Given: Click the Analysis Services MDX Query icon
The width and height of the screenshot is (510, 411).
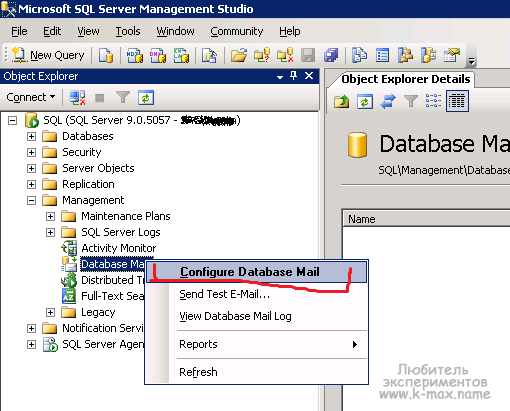Looking at the screenshot, I should pyautogui.click(x=135, y=55).
